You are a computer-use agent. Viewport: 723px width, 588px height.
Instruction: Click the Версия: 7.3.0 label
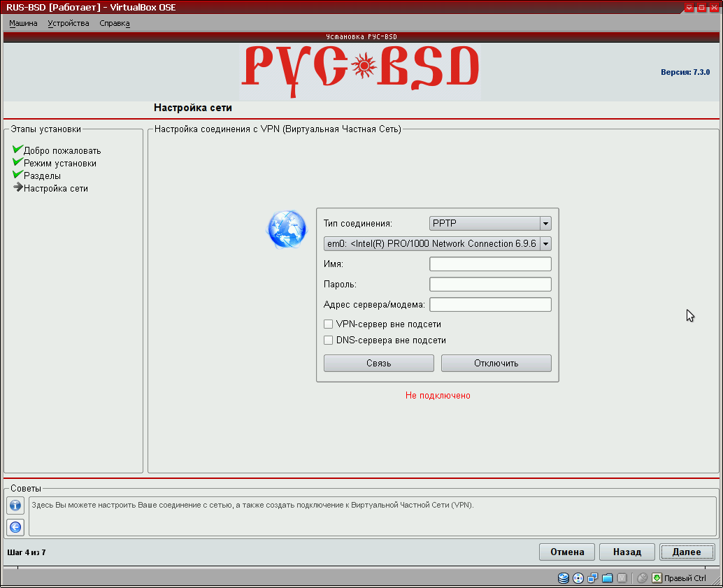pyautogui.click(x=685, y=72)
